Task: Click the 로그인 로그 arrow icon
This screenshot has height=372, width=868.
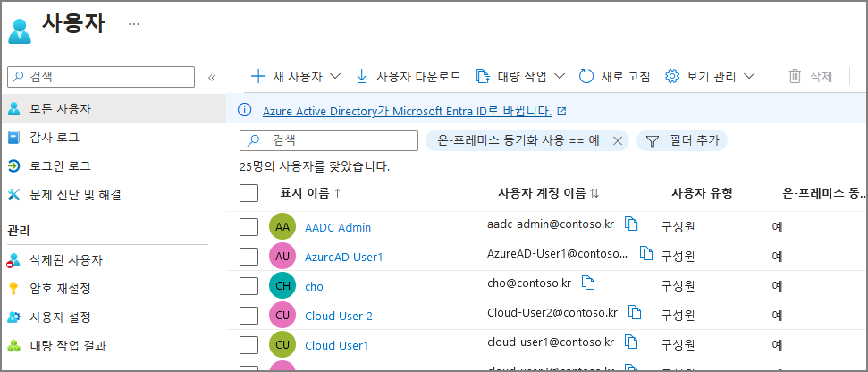Action: pos(14,165)
